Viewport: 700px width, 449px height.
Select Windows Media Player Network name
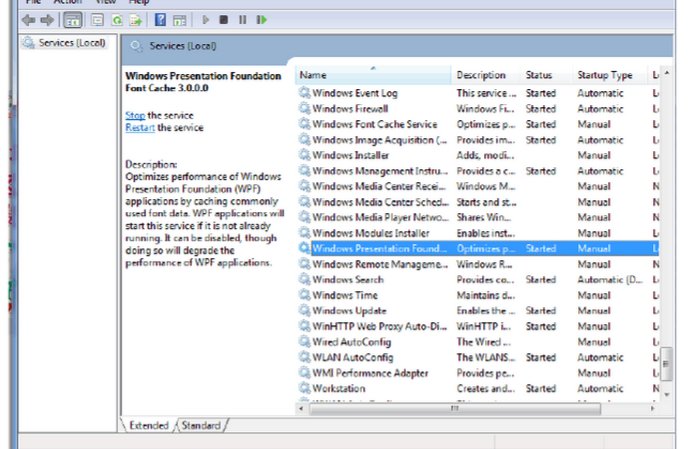click(380, 217)
